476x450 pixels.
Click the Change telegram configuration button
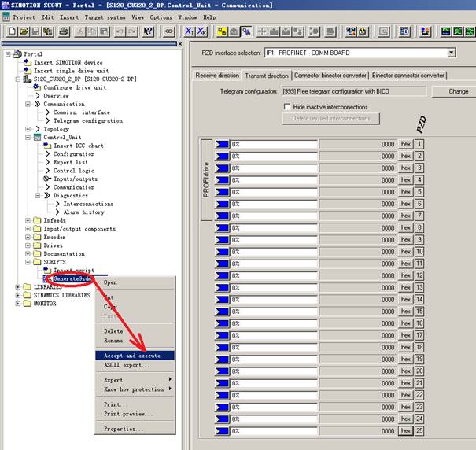pos(458,91)
